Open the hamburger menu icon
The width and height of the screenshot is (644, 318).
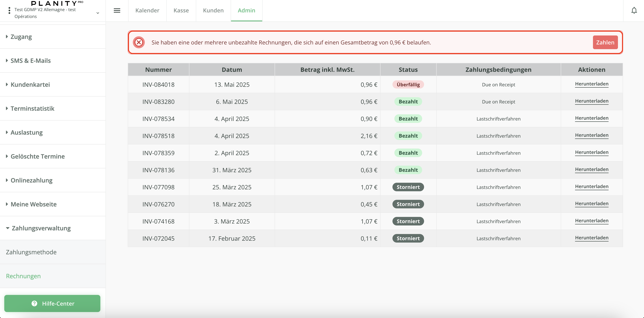coord(117,10)
